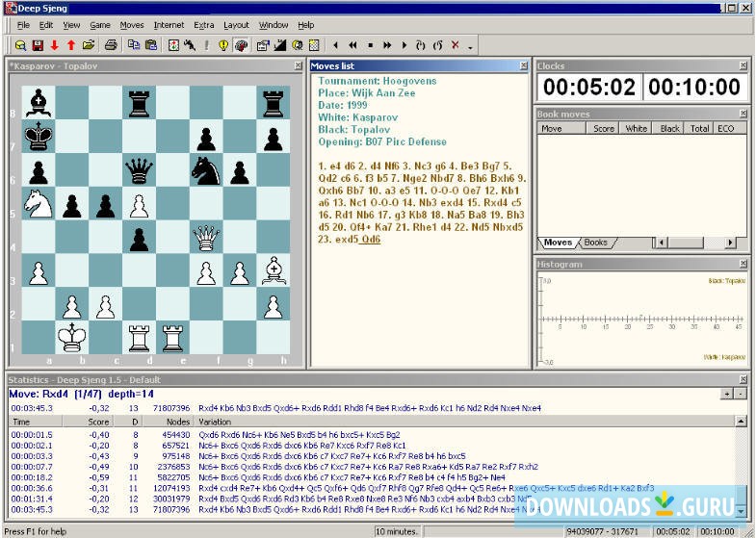Close the Histogram panel
This screenshot has width=756, height=538.
tap(743, 264)
